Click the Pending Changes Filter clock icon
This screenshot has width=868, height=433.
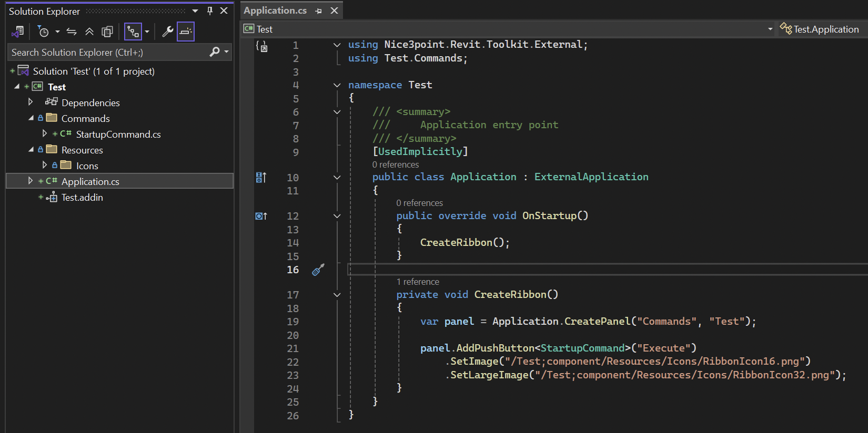44,32
